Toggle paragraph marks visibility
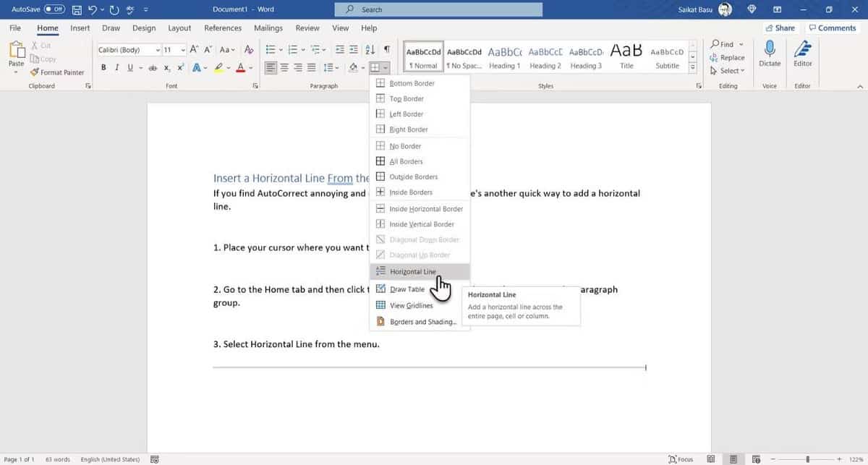 coord(387,49)
